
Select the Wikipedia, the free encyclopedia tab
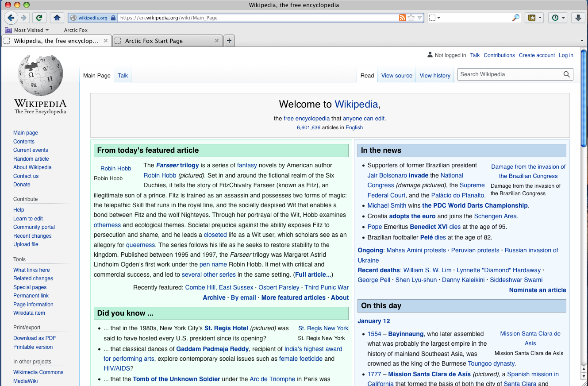(x=57, y=41)
